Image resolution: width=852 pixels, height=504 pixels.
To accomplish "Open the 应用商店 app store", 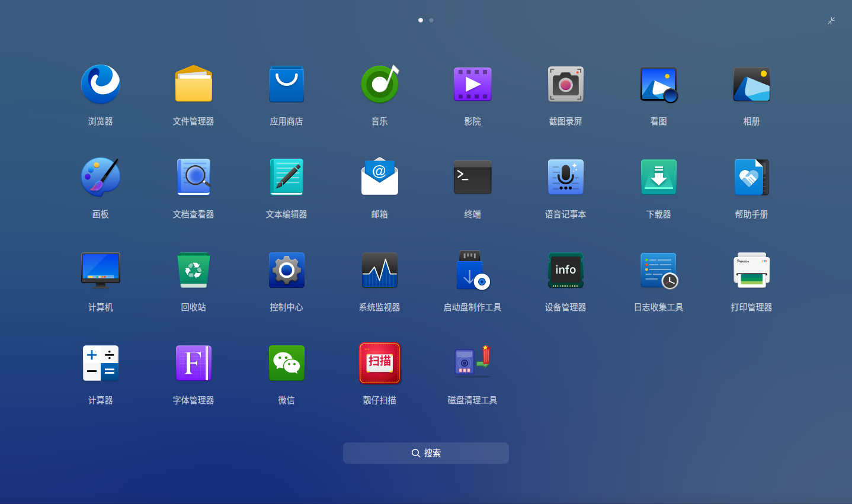I will pyautogui.click(x=286, y=84).
